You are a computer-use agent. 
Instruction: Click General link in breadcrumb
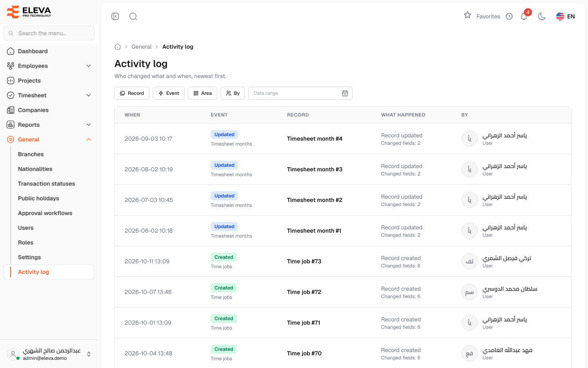pos(141,47)
